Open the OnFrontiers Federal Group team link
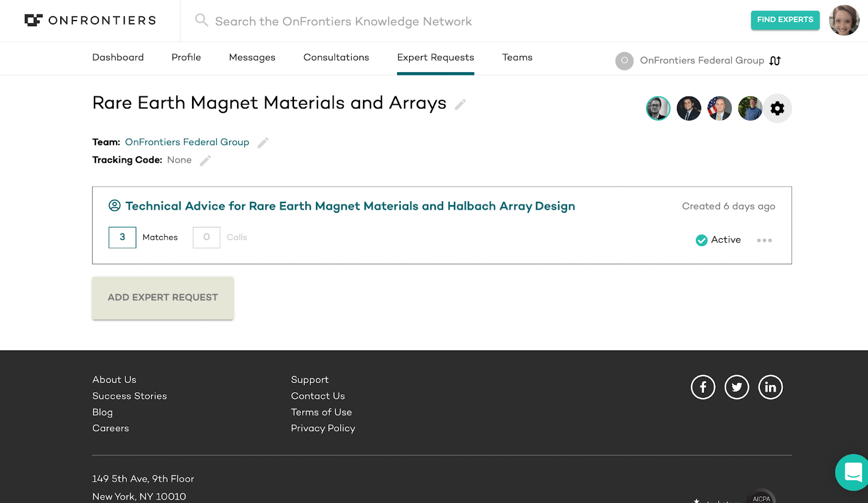This screenshot has height=503, width=868. [187, 142]
